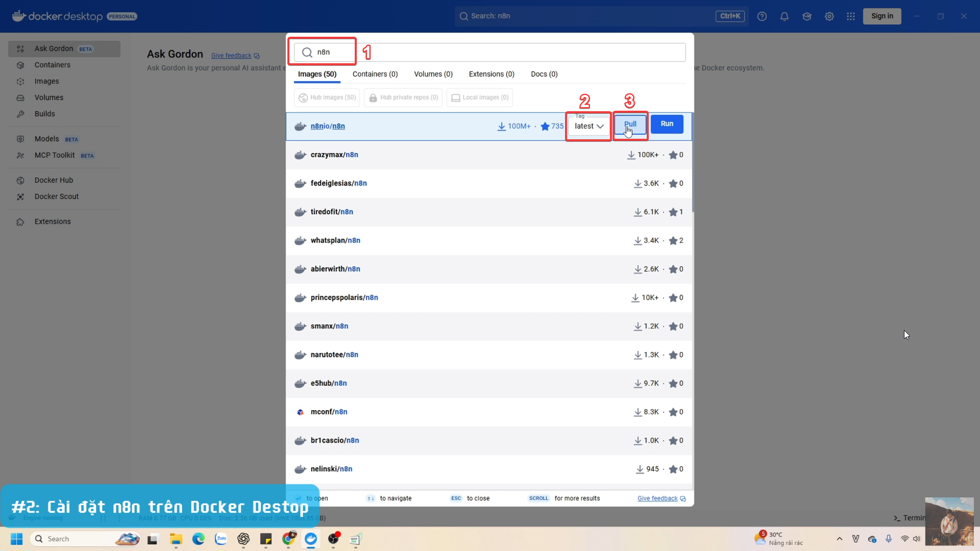This screenshot has width=980, height=551.
Task: Open ChatGPT app from taskbar
Action: coord(243,539)
